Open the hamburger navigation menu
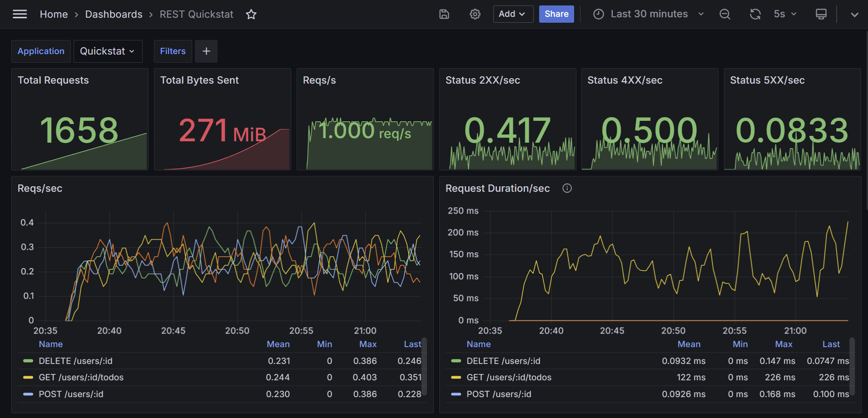 tap(20, 14)
